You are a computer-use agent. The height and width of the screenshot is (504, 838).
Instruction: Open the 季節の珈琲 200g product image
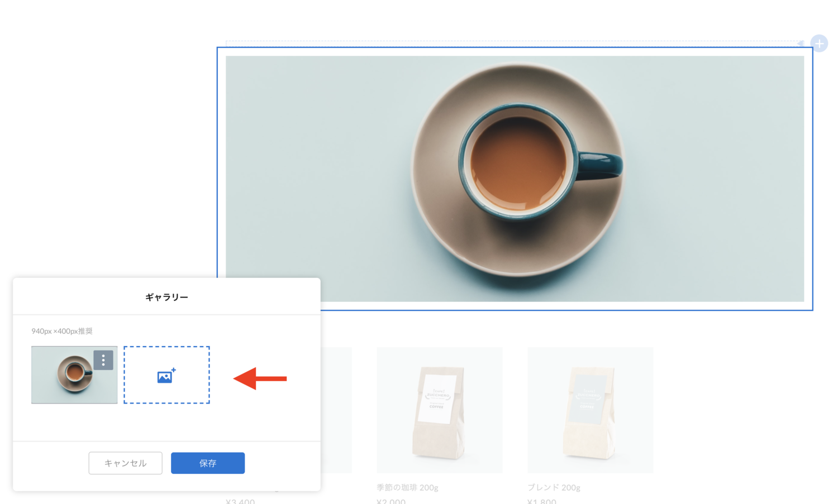pyautogui.click(x=440, y=410)
